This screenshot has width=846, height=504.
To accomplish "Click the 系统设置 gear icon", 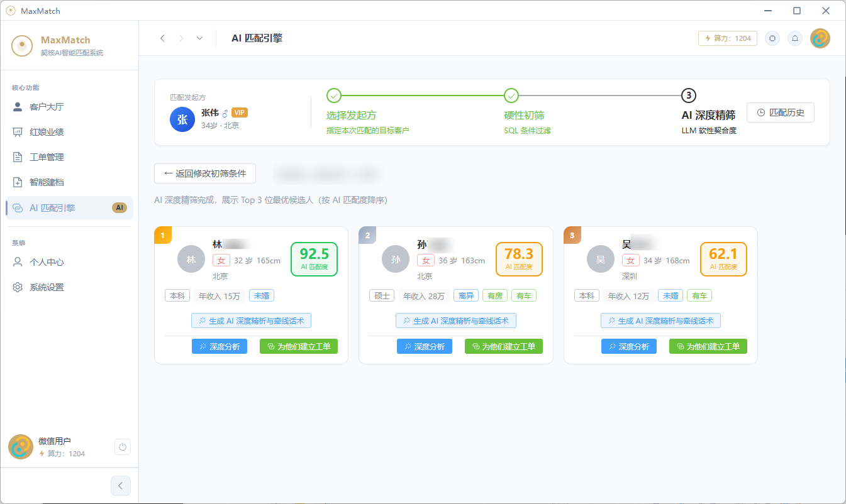I will click(x=18, y=287).
